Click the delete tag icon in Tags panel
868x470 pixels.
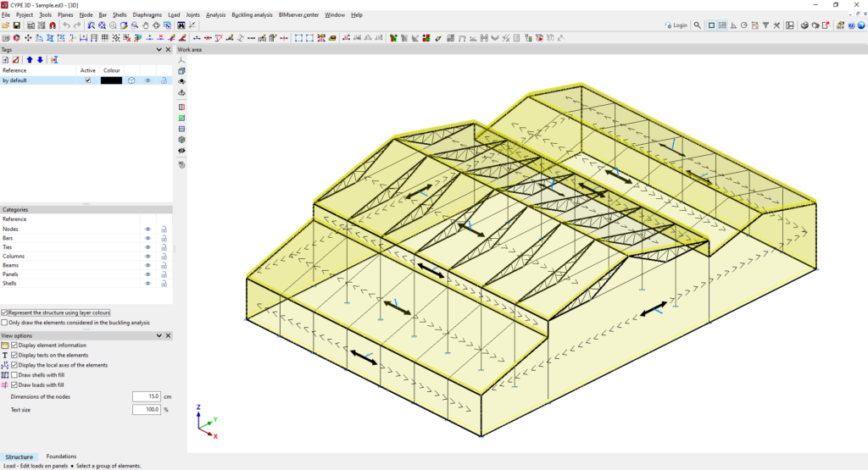click(x=16, y=60)
